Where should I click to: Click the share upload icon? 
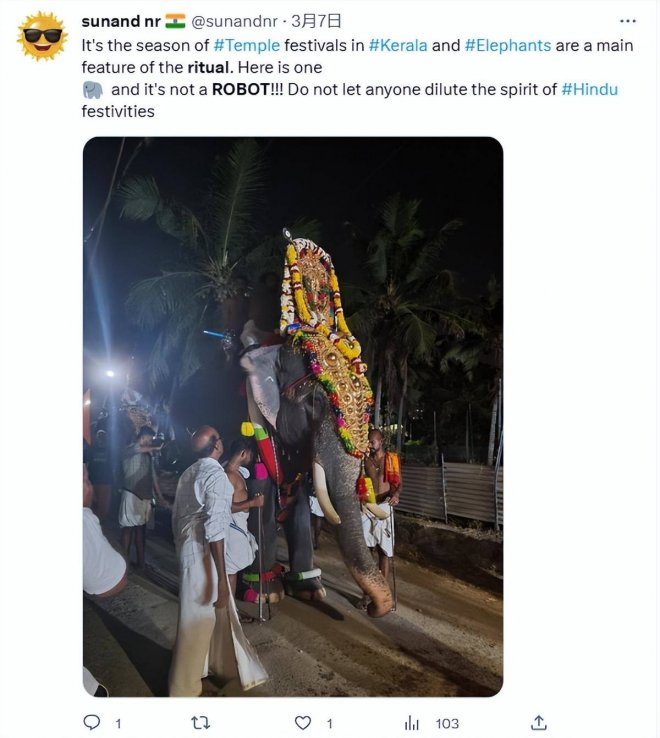(x=538, y=722)
